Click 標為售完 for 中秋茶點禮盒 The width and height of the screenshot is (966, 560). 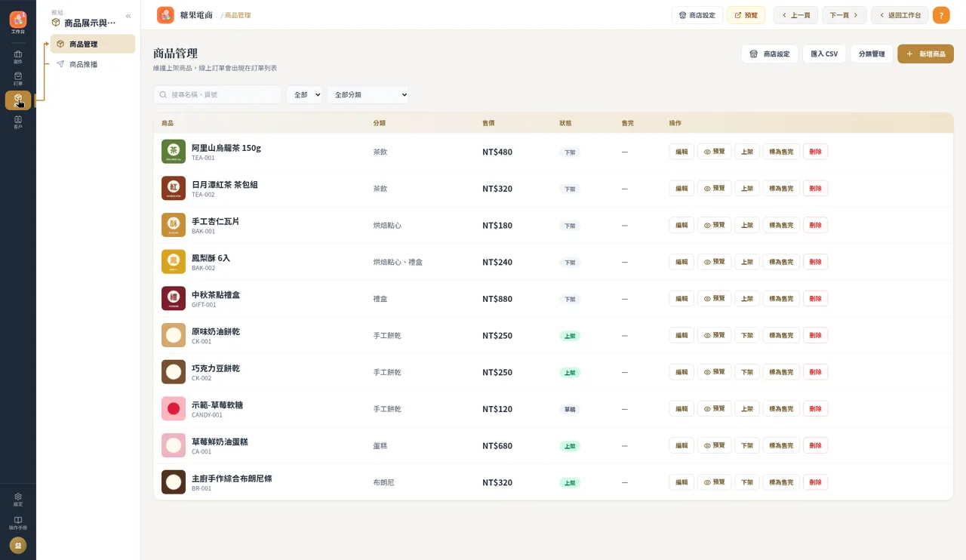click(x=781, y=298)
